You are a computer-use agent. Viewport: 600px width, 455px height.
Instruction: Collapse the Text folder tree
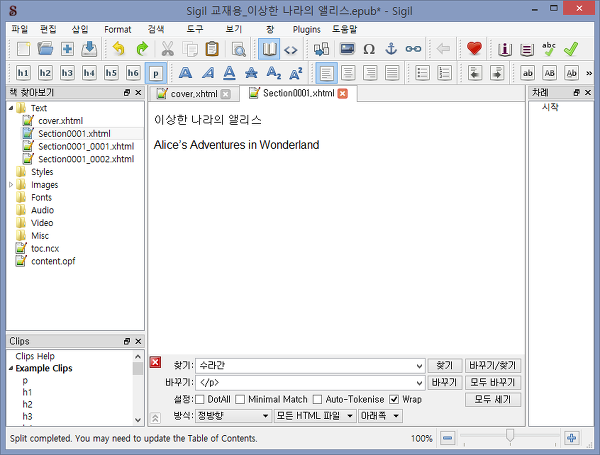pos(11,108)
